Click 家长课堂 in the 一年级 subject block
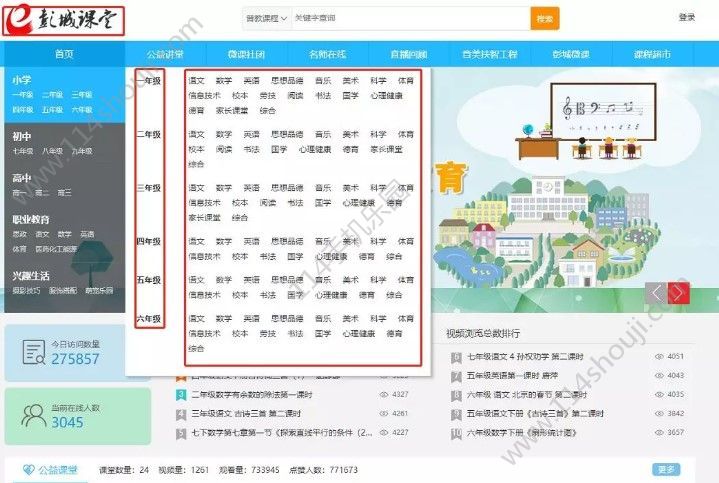719x483 pixels. point(232,110)
